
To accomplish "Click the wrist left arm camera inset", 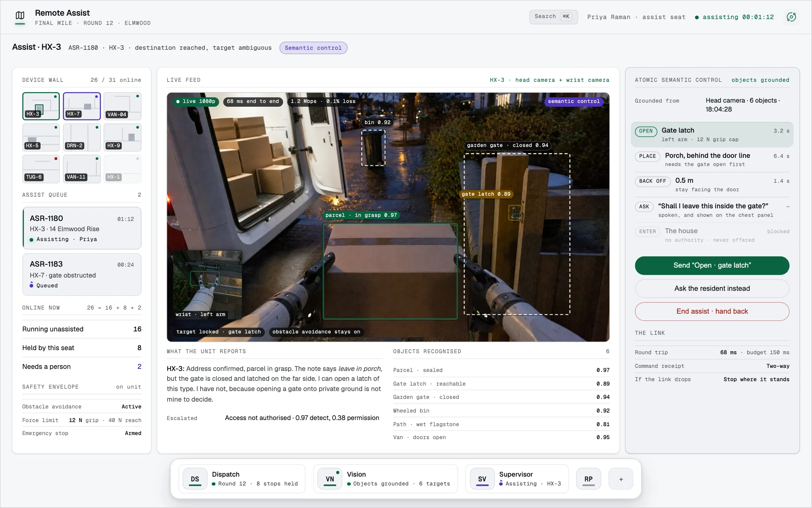I will [208, 285].
